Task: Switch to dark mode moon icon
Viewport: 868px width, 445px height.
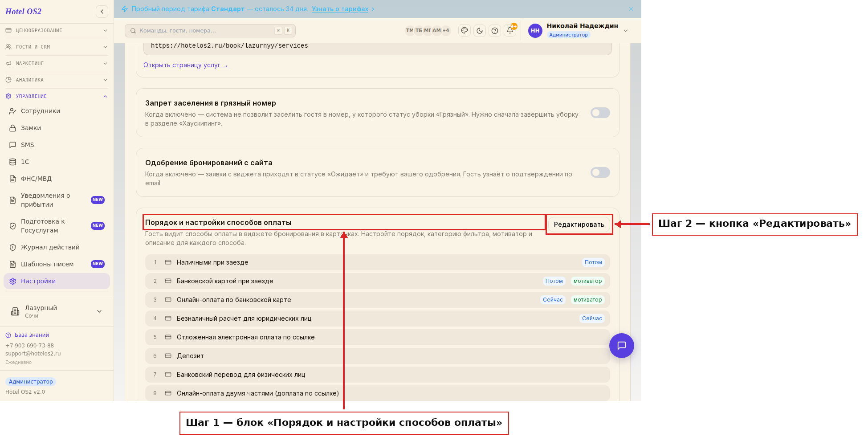Action: click(x=480, y=31)
